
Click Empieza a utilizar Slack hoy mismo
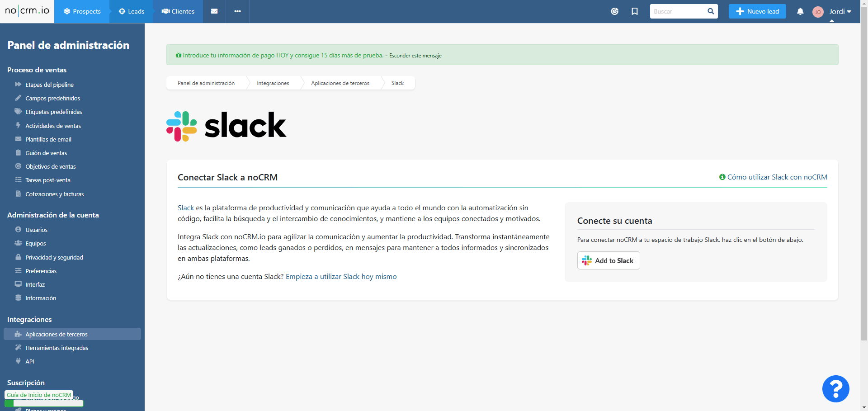[x=341, y=276]
